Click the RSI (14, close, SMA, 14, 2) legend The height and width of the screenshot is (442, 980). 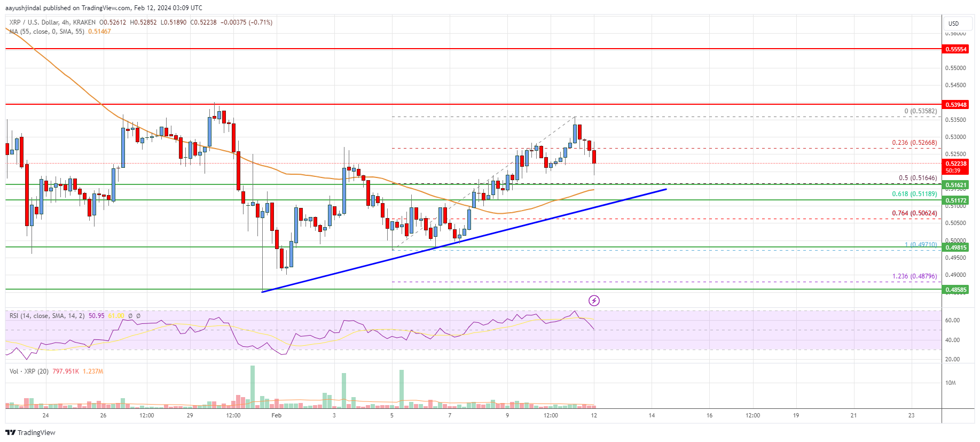pos(47,316)
